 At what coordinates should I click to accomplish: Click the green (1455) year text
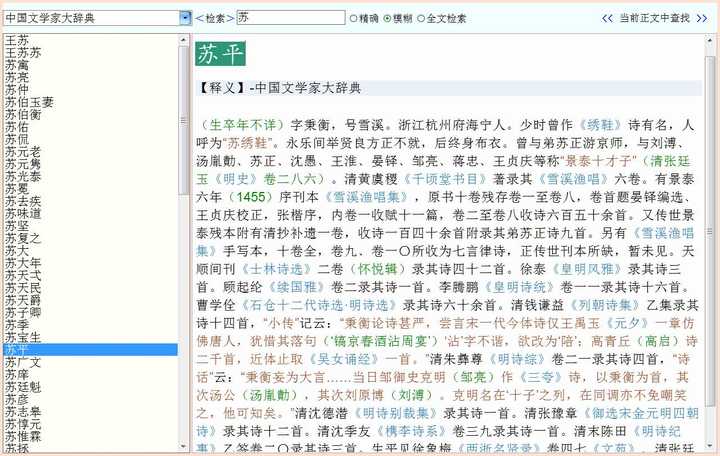pyautogui.click(x=250, y=197)
